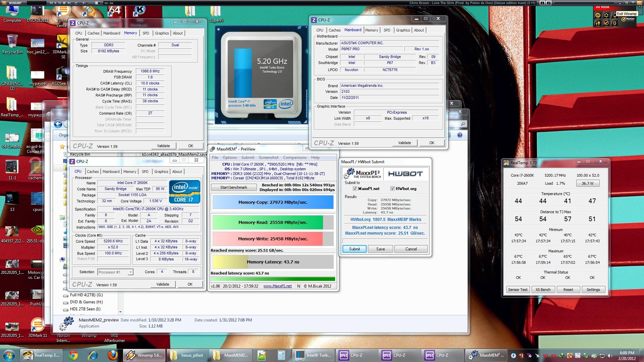Open 3DMark 11 desktop shortcut

(38, 327)
